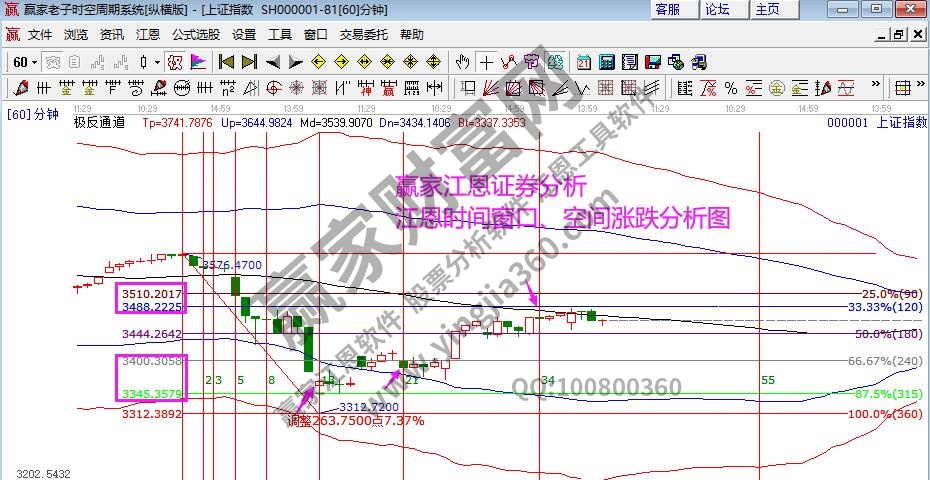930x480 pixels.
Task: Open the calculator tool icon
Action: tap(605, 62)
